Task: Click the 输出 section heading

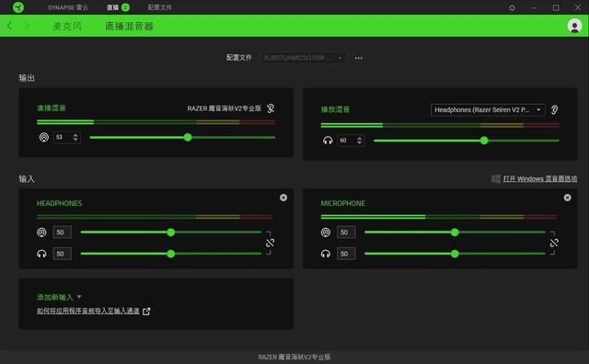Action: [x=27, y=78]
